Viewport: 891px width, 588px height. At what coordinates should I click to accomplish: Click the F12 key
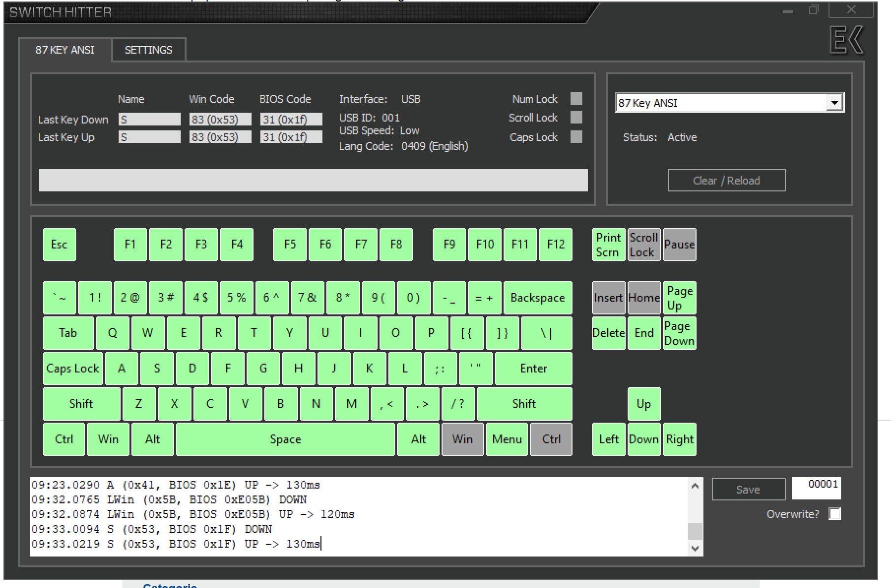[x=556, y=245]
